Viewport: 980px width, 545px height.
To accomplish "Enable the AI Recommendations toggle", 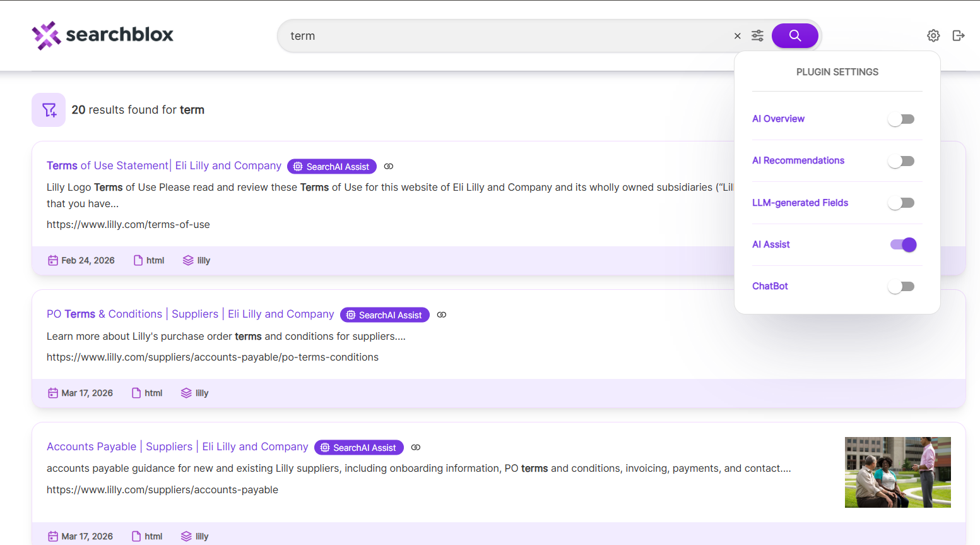I will pos(901,161).
